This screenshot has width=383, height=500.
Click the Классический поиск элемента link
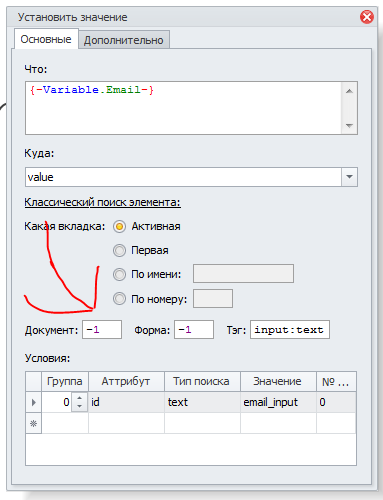102,202
